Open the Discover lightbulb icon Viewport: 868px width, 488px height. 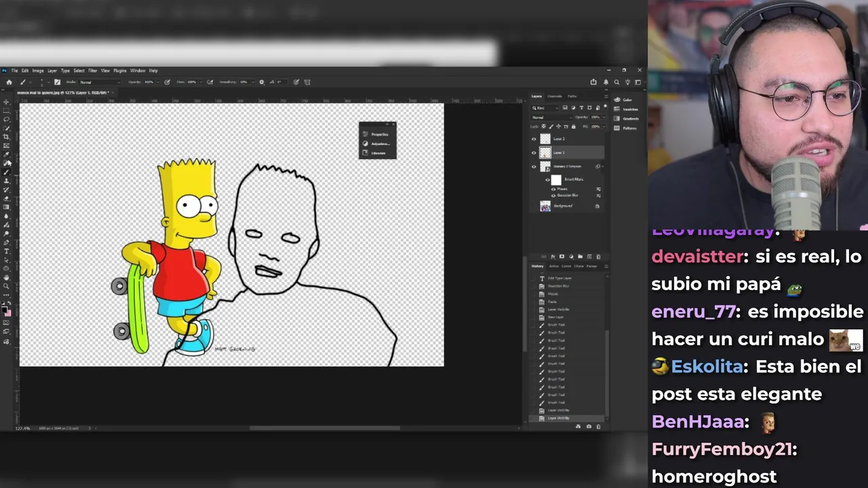(x=628, y=82)
